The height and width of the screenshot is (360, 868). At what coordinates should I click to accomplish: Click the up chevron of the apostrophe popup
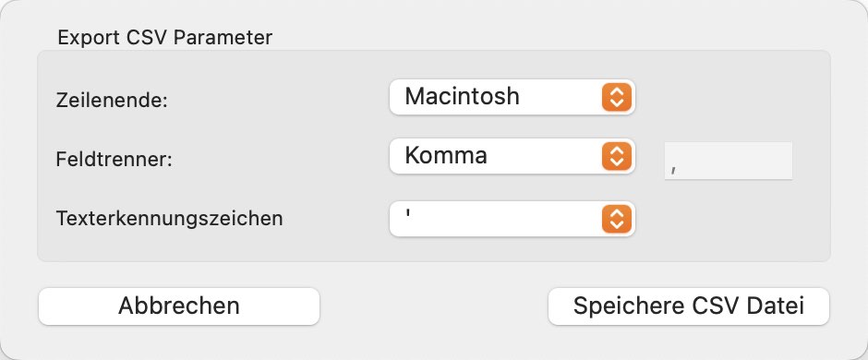pos(617,213)
